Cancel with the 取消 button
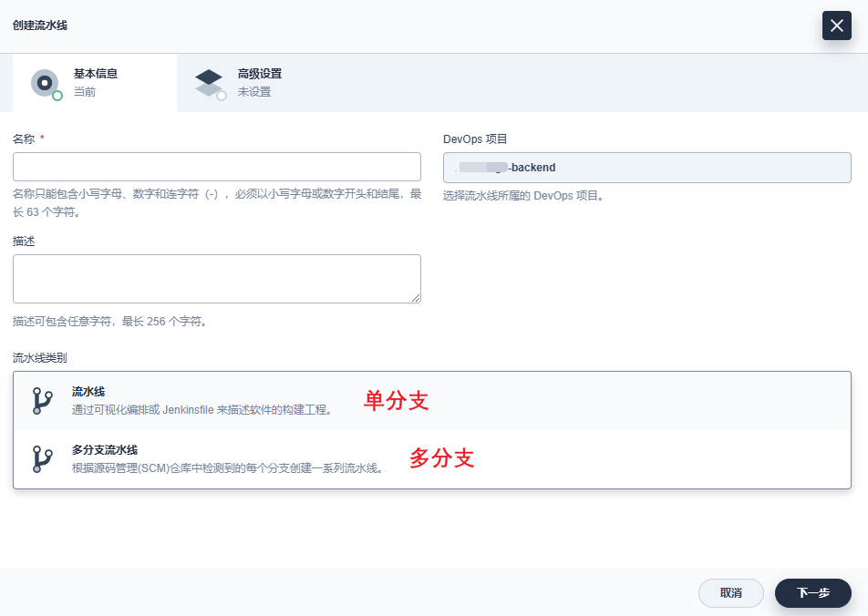 (730, 593)
